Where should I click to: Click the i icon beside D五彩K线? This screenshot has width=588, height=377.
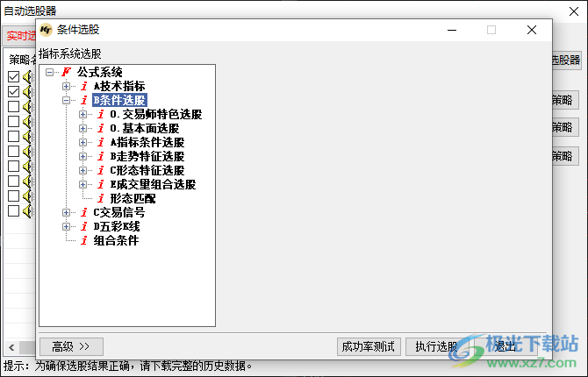(84, 226)
